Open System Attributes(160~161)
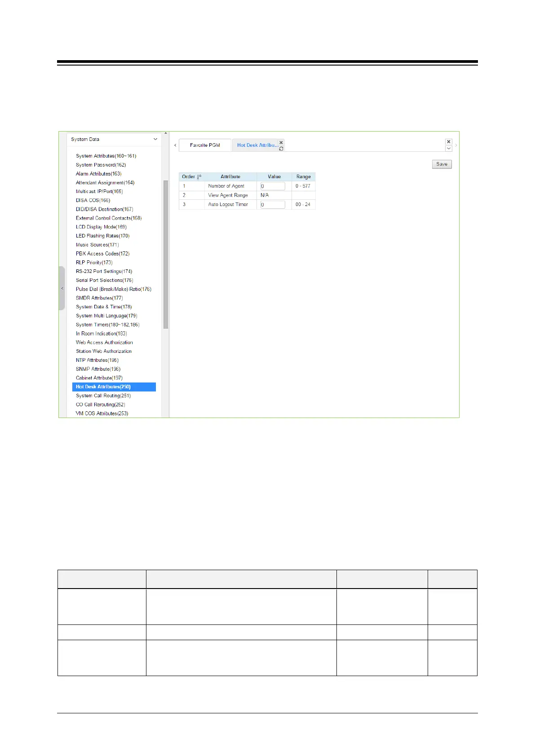This screenshot has height=756, width=535. click(106, 156)
